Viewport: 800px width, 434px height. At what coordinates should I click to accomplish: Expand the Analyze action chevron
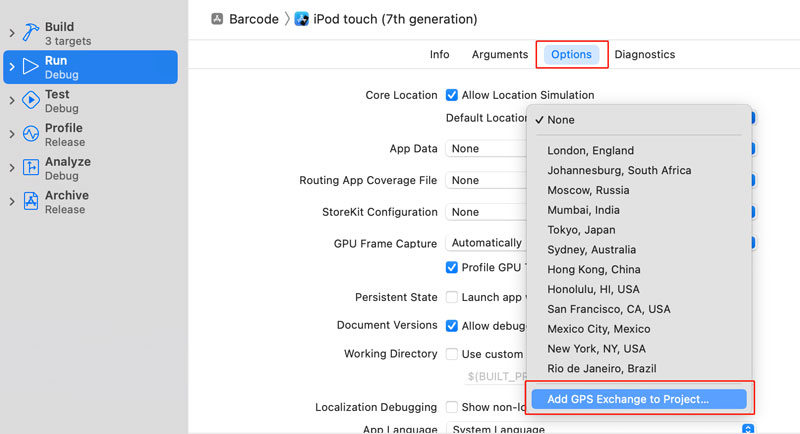[x=12, y=168]
